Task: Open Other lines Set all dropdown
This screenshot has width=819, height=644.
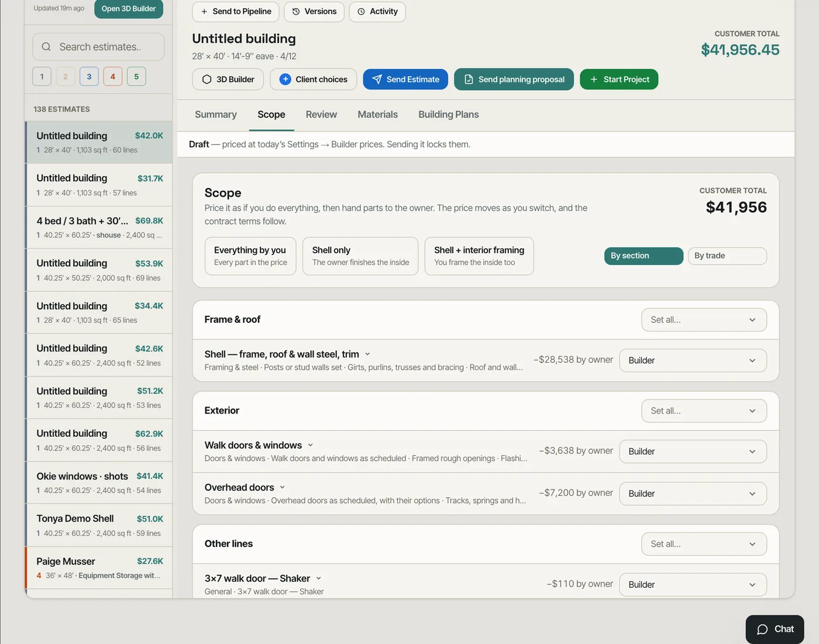Action: (x=704, y=544)
